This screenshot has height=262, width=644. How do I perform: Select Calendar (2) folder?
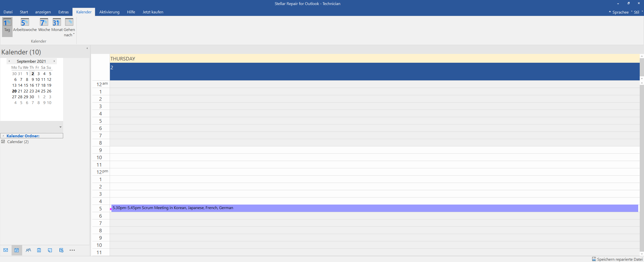[x=18, y=142]
